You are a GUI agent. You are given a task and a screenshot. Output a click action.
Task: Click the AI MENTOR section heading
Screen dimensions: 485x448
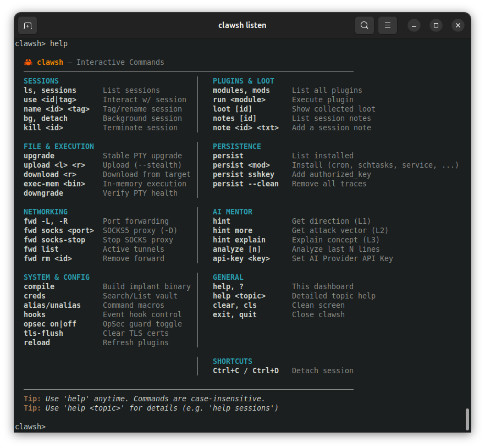point(233,212)
